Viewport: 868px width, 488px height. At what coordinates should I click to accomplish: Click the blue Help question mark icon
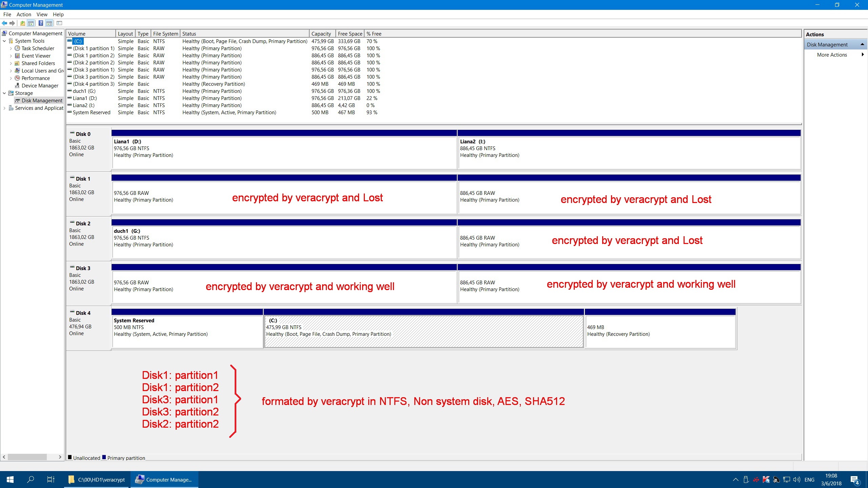point(41,23)
